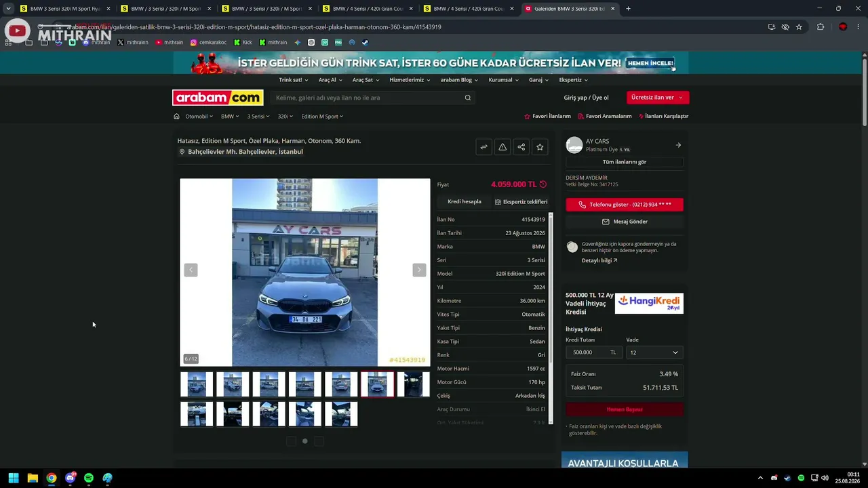Open Favori İlanlarım link
868x488 pixels.
pos(547,117)
